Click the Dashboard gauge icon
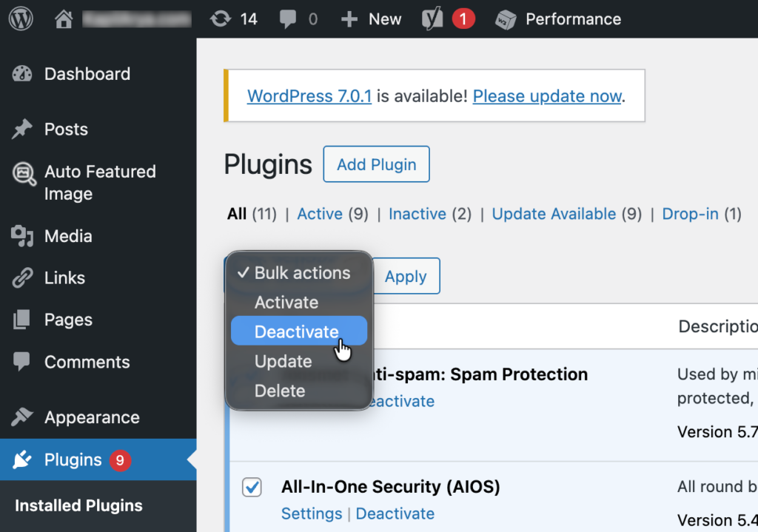Viewport: 758px width, 532px height. coord(22,74)
